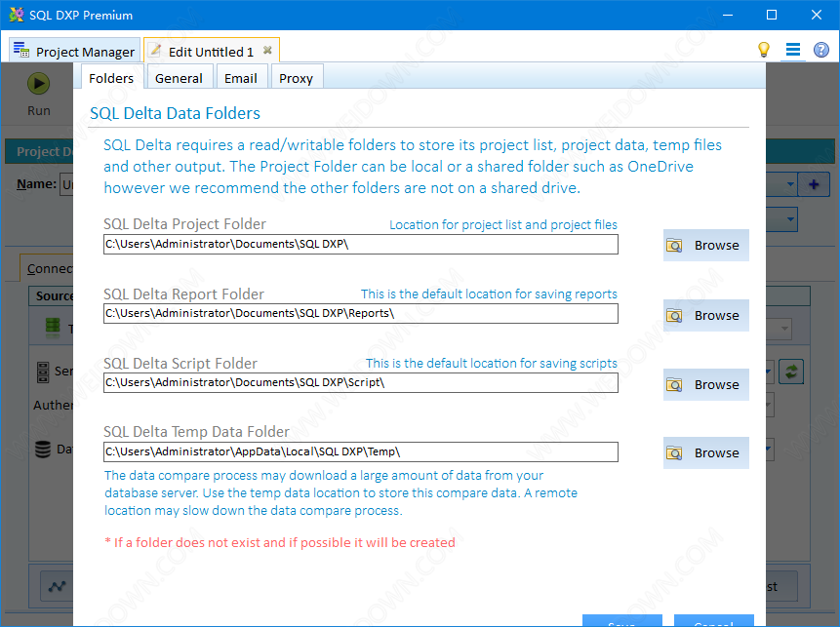Switch to the General tab
The height and width of the screenshot is (627, 840).
pyautogui.click(x=179, y=78)
